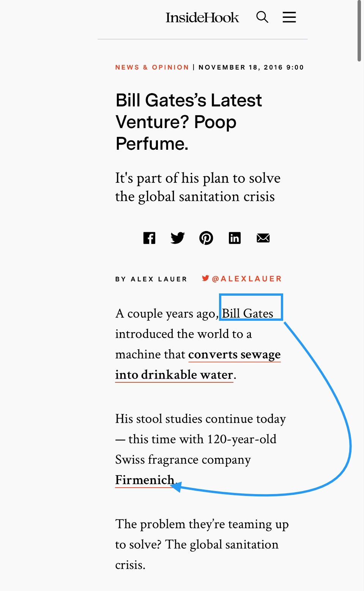The height and width of the screenshot is (591, 364).
Task: Share article on Facebook
Action: (x=149, y=238)
